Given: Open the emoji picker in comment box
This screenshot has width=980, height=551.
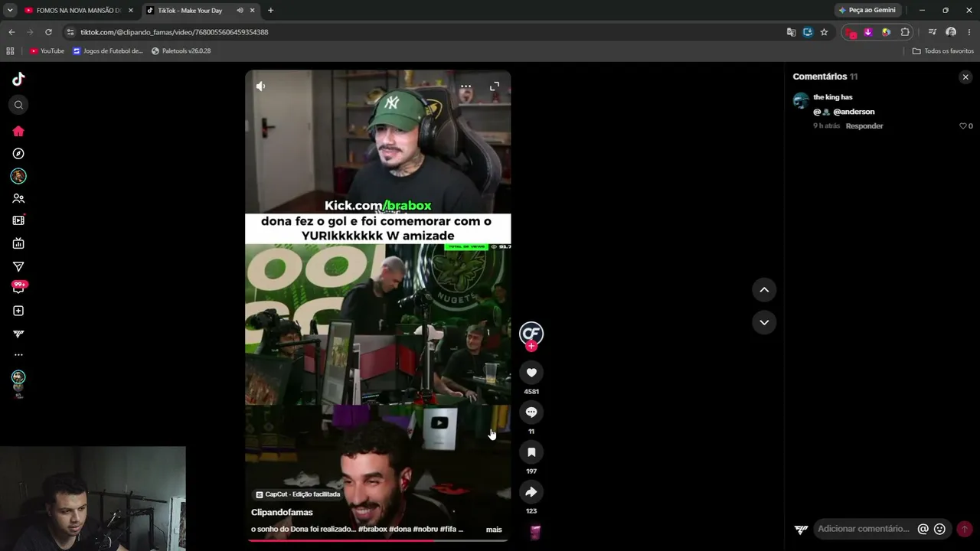Looking at the screenshot, I should (939, 529).
